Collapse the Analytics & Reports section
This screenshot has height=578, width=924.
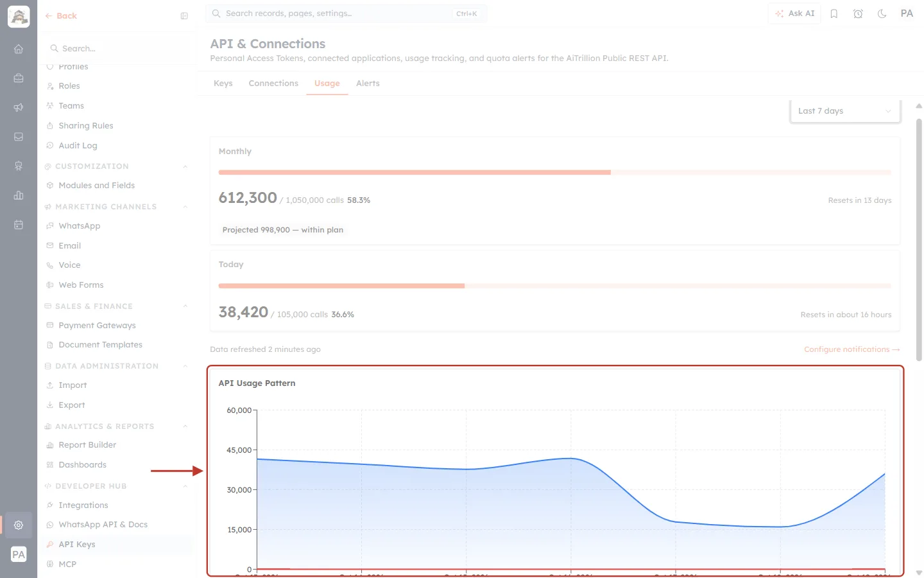point(185,426)
